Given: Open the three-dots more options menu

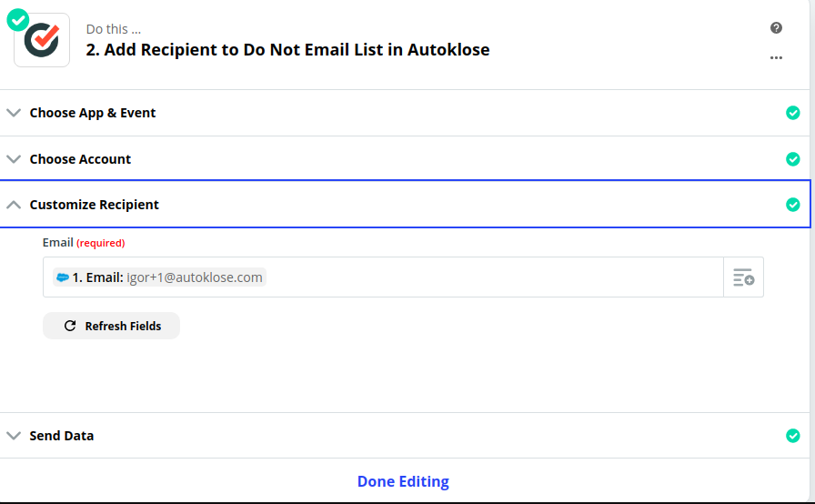Looking at the screenshot, I should [x=776, y=57].
